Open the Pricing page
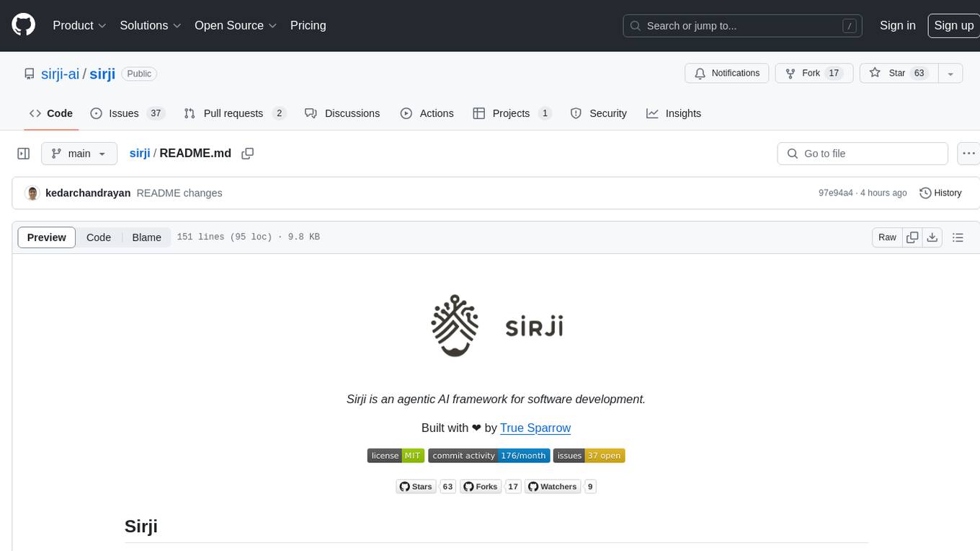Image resolution: width=980 pixels, height=551 pixels. [x=308, y=25]
